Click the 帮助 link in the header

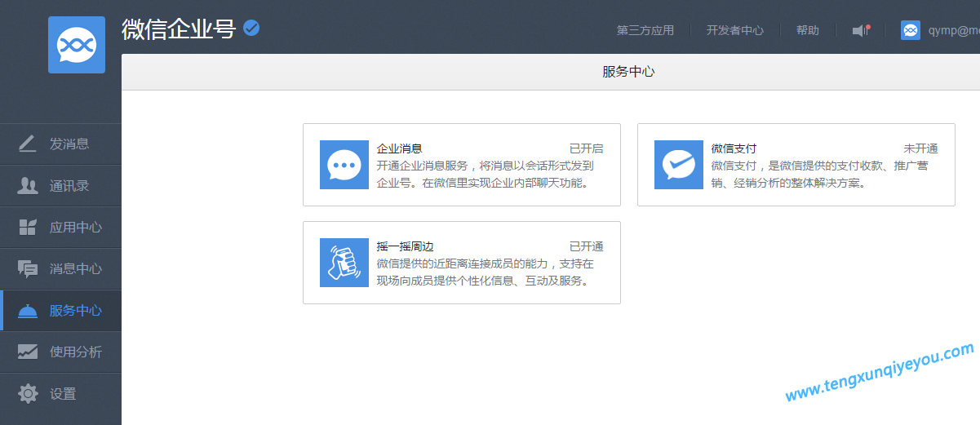(808, 30)
